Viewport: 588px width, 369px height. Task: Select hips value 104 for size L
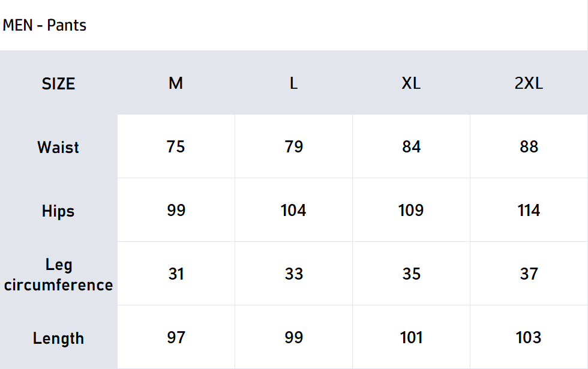[293, 211]
